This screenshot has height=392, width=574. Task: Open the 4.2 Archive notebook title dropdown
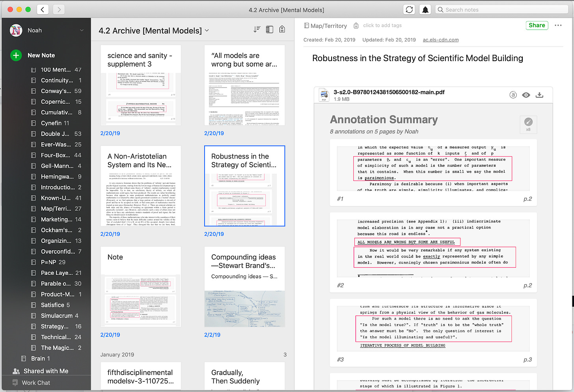click(x=154, y=30)
